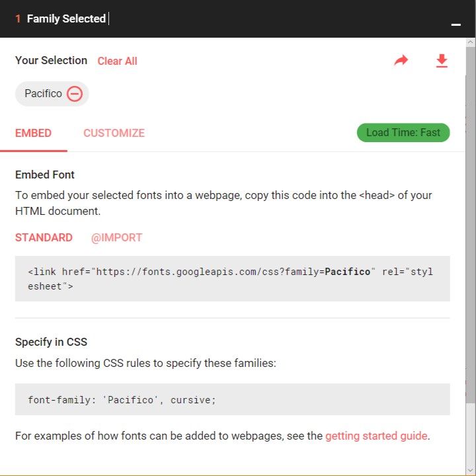This screenshot has height=476, width=476.
Task: Select the STANDARD embed option
Action: coord(44,237)
